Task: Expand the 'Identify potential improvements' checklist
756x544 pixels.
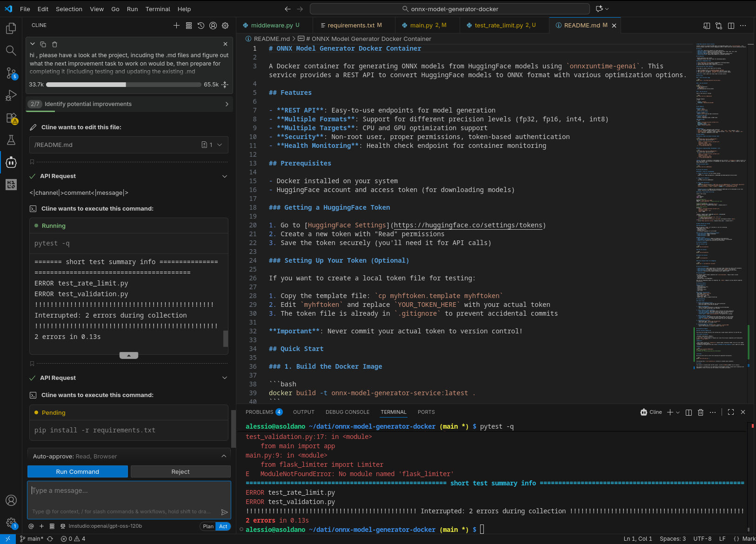Action: point(227,104)
